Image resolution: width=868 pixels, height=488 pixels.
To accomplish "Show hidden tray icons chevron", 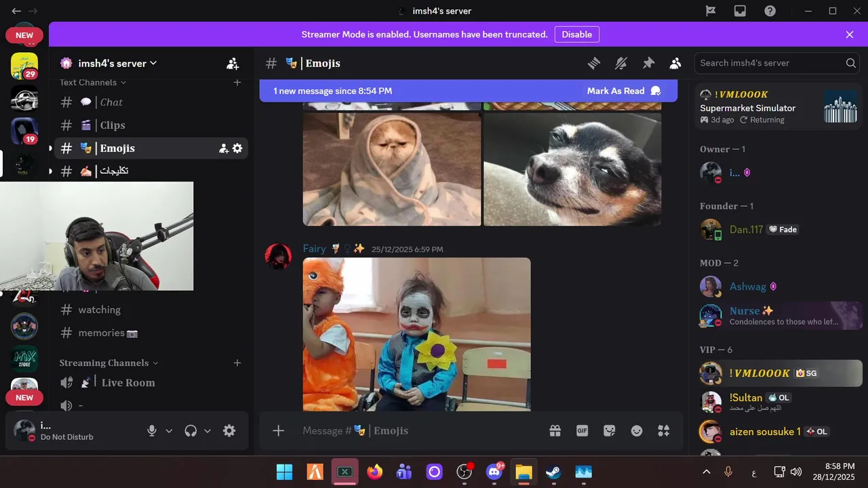I will click(x=707, y=472).
